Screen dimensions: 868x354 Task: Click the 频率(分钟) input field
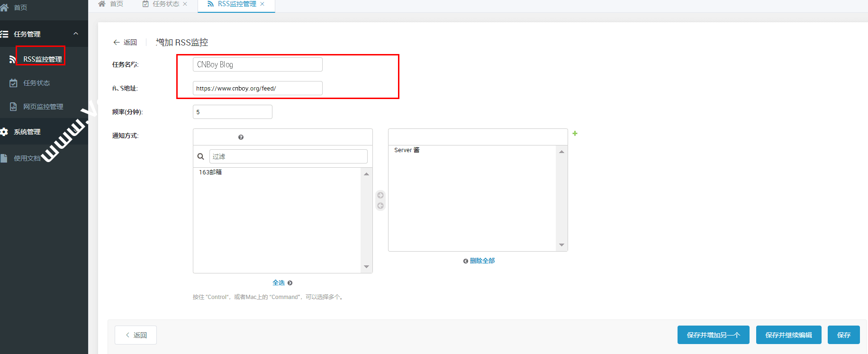tap(232, 112)
